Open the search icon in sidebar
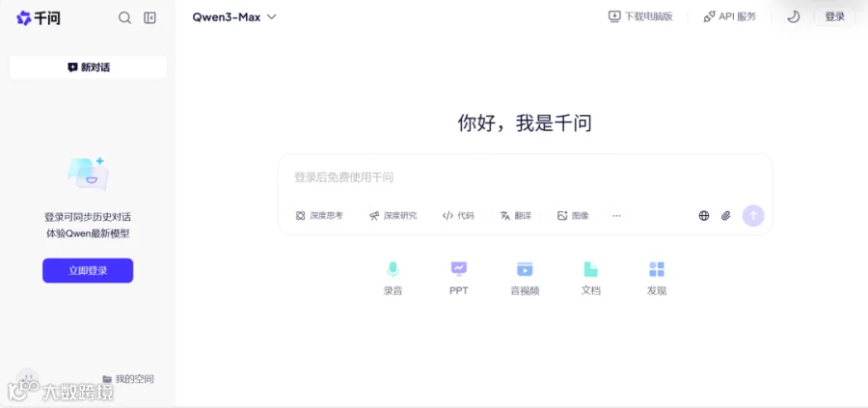868x408 pixels. coord(125,17)
